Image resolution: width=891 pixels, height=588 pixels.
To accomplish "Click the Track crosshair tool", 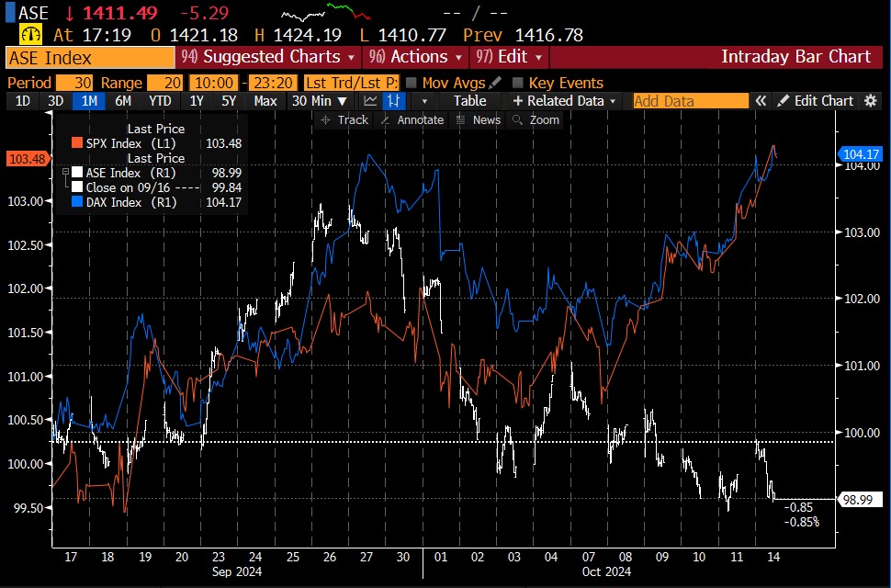I will coord(344,120).
